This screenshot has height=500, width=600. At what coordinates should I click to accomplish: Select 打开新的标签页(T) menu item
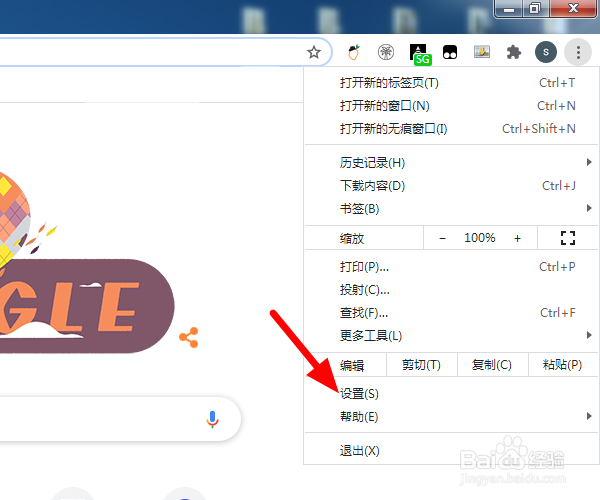452,83
